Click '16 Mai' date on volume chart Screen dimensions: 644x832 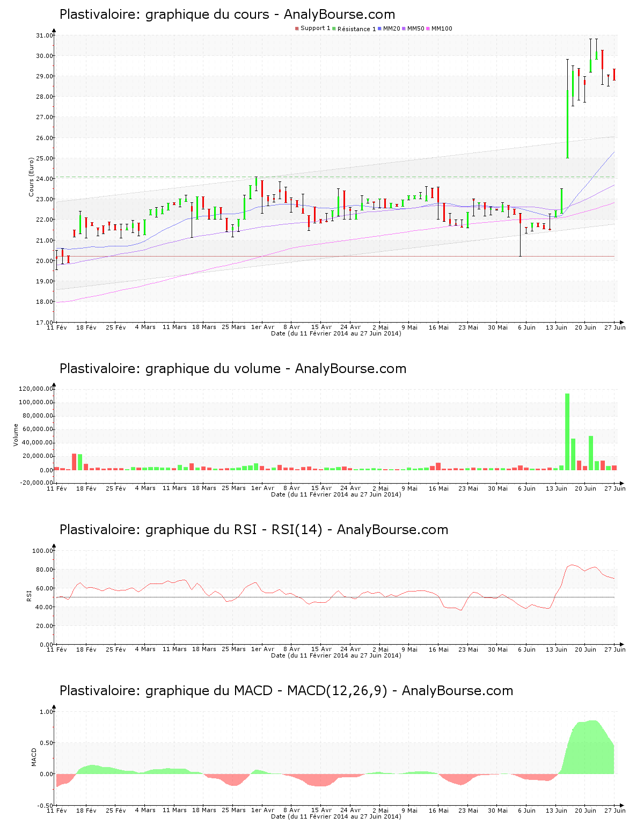pyautogui.click(x=438, y=488)
